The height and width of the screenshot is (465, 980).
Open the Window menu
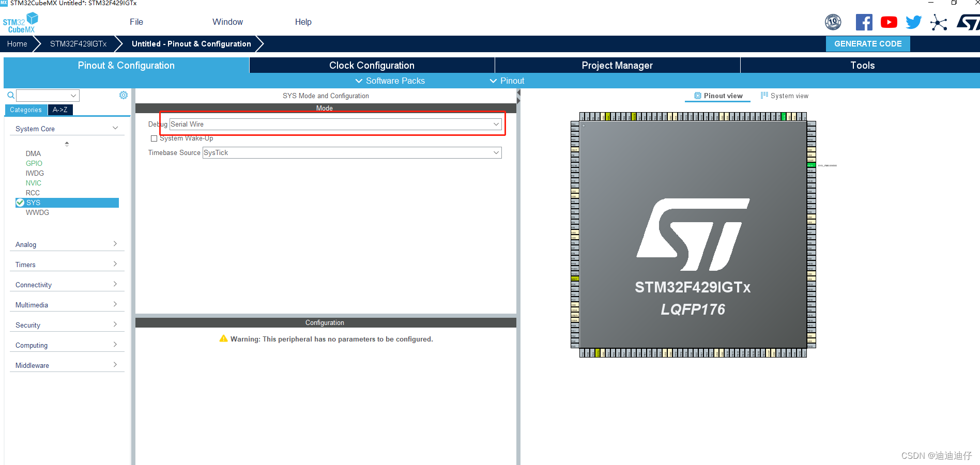tap(227, 22)
